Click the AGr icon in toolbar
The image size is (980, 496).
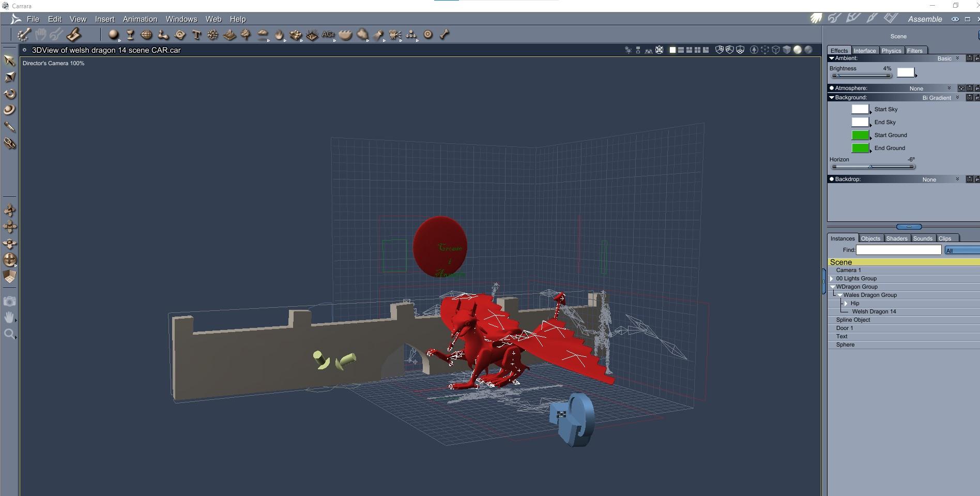pos(328,35)
